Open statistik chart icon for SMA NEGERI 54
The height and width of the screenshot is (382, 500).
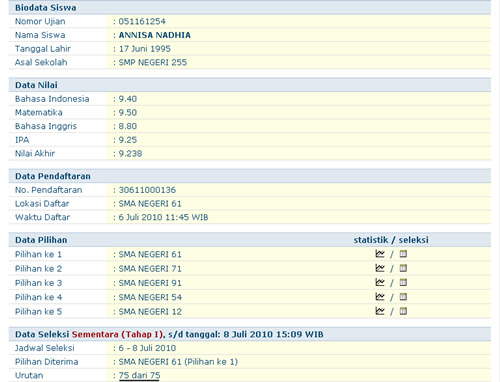click(380, 297)
